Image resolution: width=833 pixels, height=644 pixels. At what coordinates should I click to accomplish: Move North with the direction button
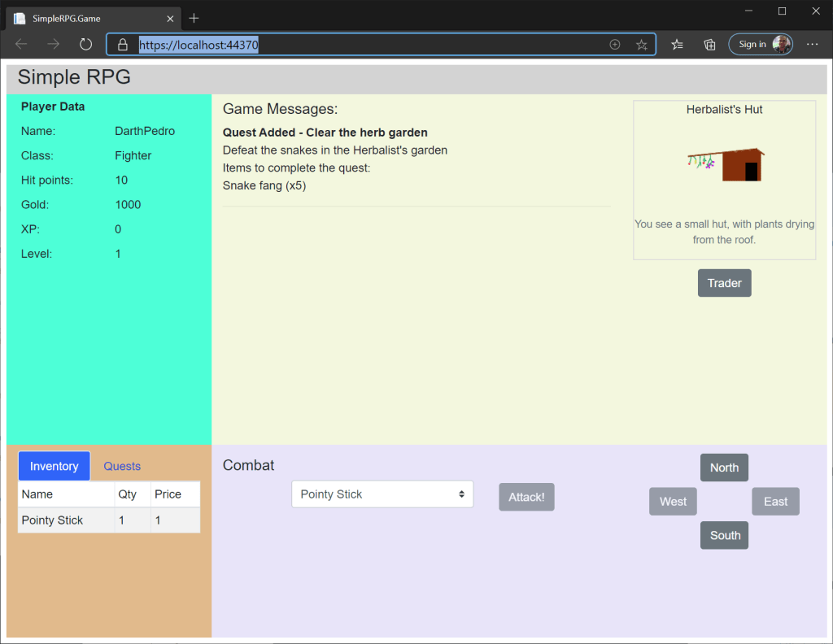(724, 468)
